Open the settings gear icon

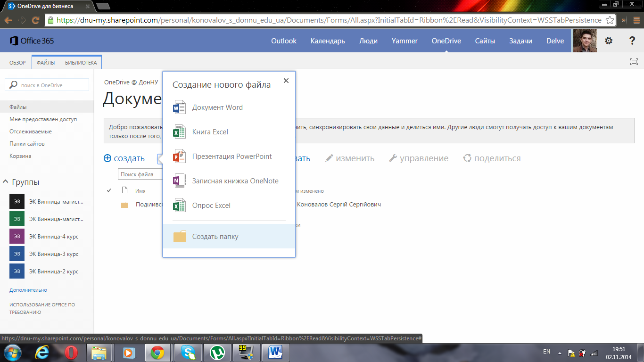click(609, 41)
